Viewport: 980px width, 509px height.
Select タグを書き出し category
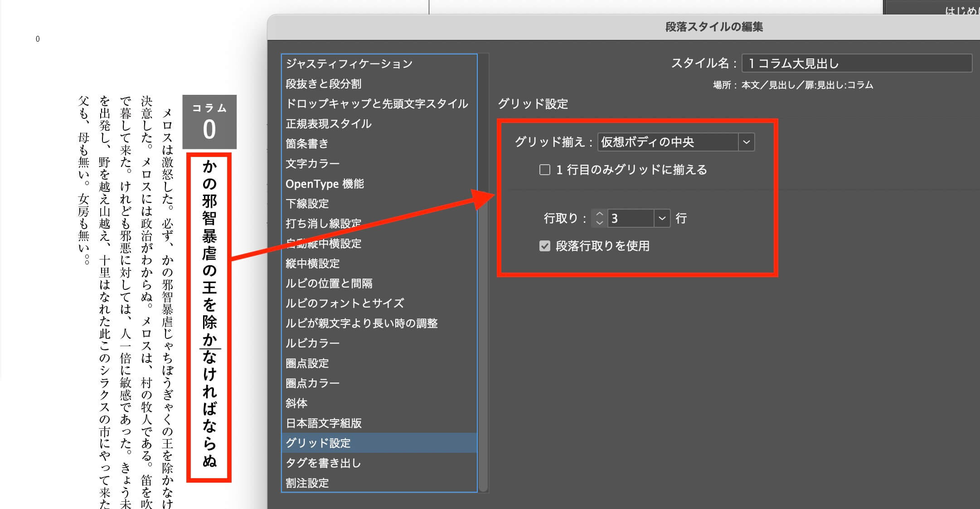click(323, 463)
